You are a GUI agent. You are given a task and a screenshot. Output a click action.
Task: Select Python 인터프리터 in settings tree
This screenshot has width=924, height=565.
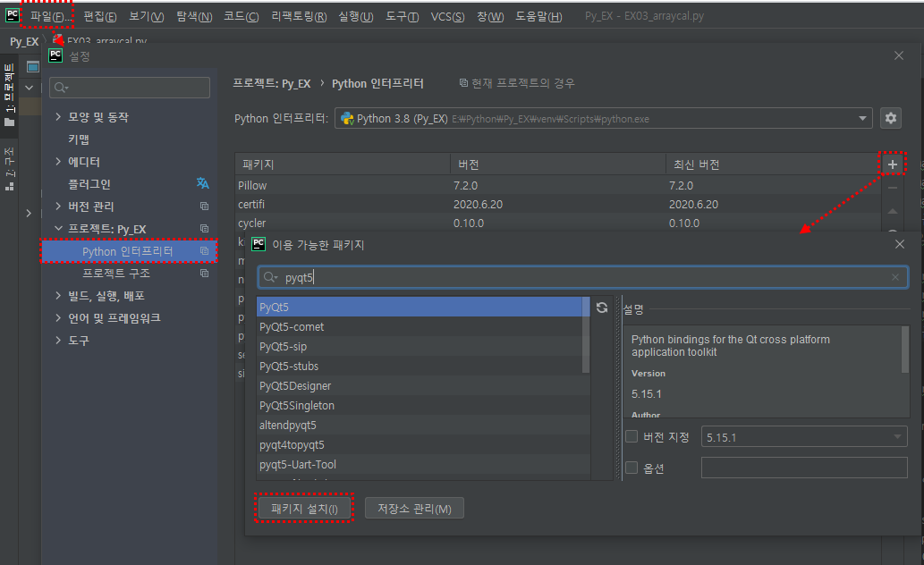129,251
